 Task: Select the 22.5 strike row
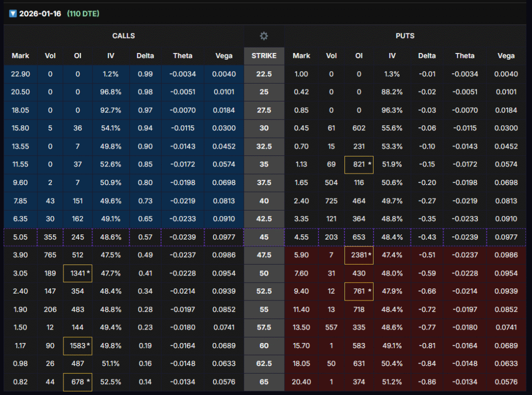pos(264,74)
